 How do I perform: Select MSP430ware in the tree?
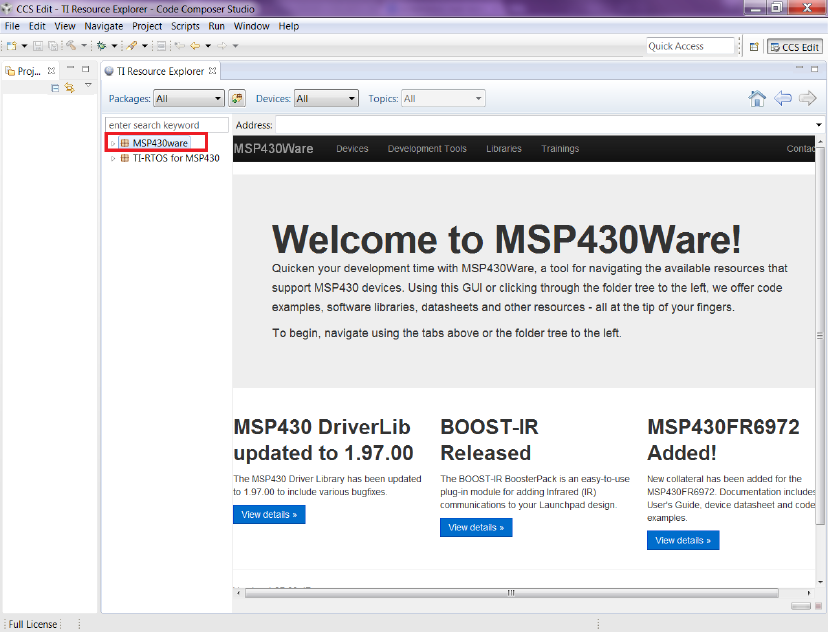[x=160, y=143]
